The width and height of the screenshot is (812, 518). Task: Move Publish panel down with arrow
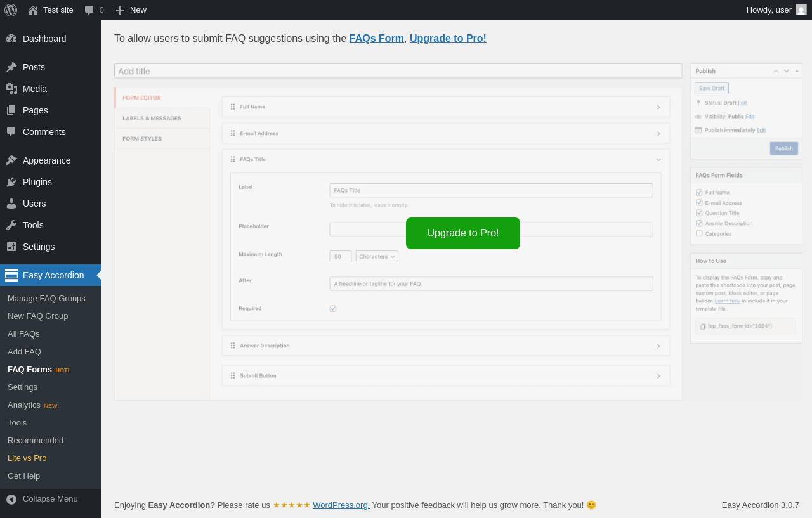(787, 71)
